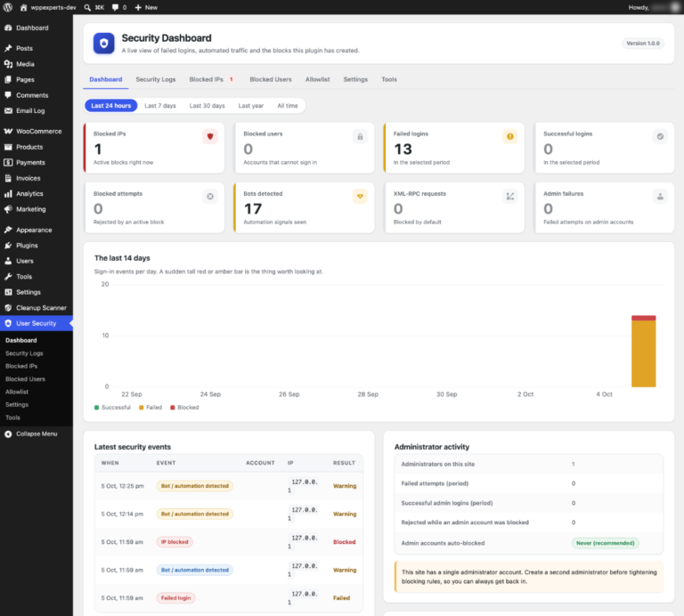This screenshot has width=684, height=616.
Task: Select the All time filter
Action: point(288,106)
